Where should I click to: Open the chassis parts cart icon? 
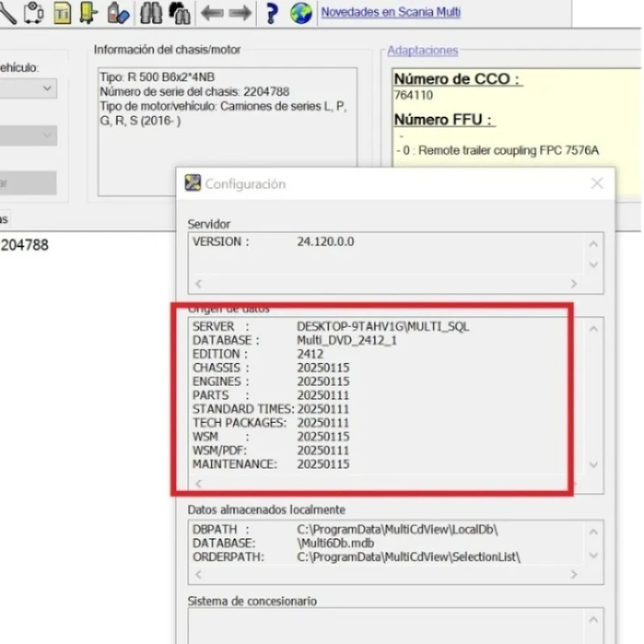pyautogui.click(x=34, y=12)
